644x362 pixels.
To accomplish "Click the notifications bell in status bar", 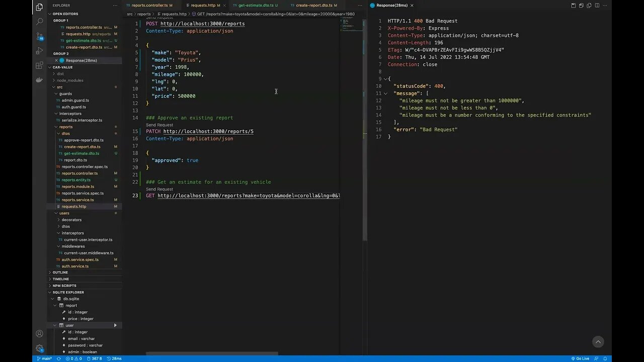I will [x=605, y=358].
